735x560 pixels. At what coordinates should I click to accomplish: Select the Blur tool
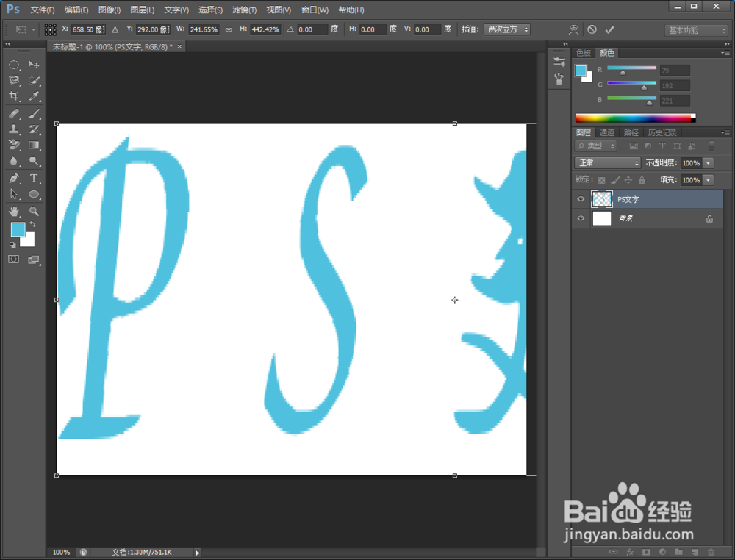[14, 161]
